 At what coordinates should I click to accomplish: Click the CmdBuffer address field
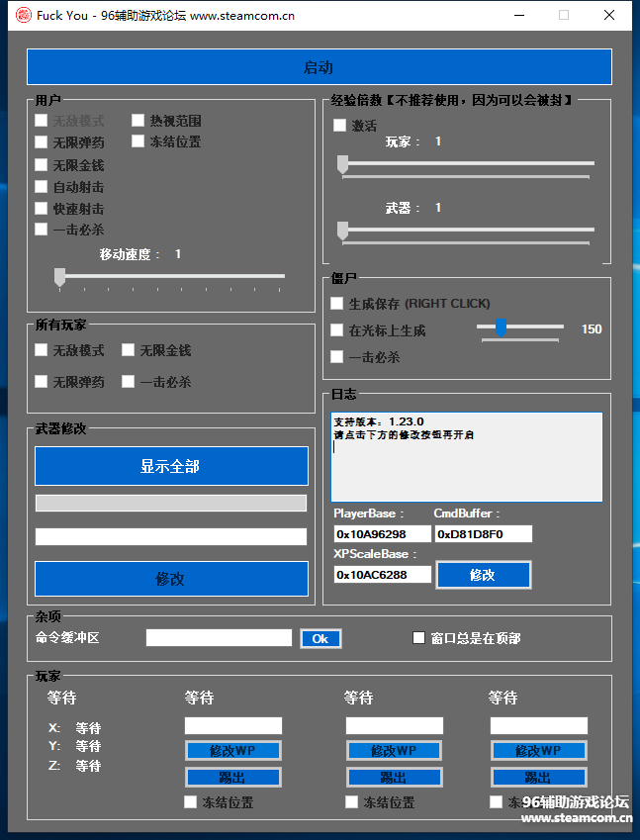pyautogui.click(x=484, y=534)
